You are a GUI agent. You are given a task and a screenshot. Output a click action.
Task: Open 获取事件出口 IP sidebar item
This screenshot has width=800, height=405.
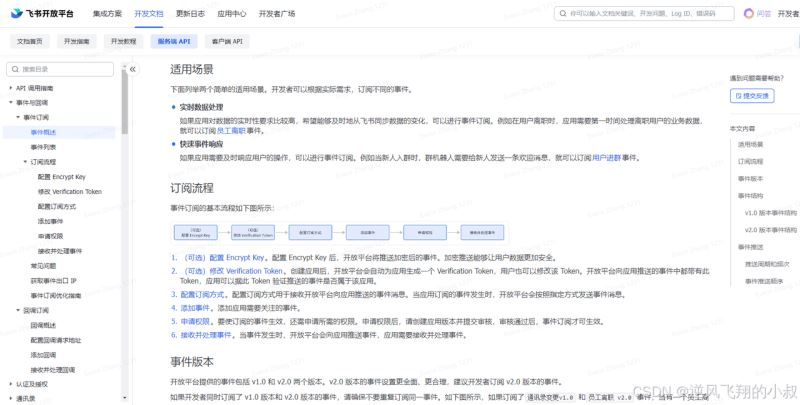coord(53,281)
